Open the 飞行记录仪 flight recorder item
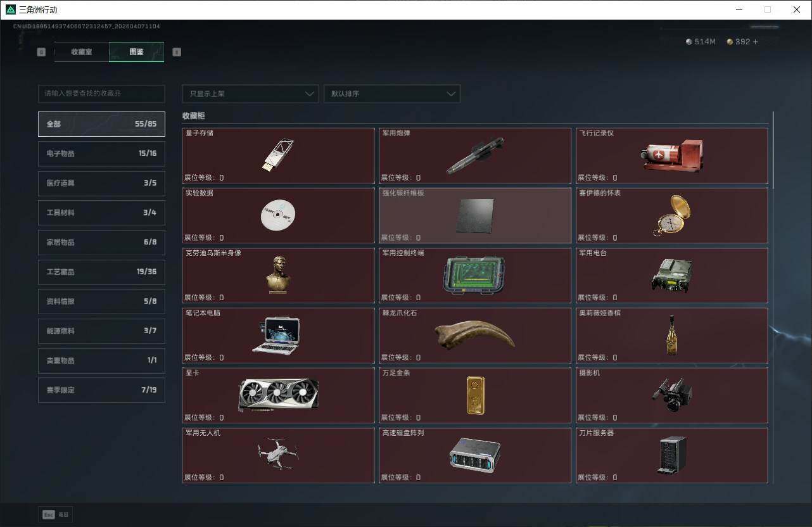Screen dimensions: 812x527 point(672,156)
